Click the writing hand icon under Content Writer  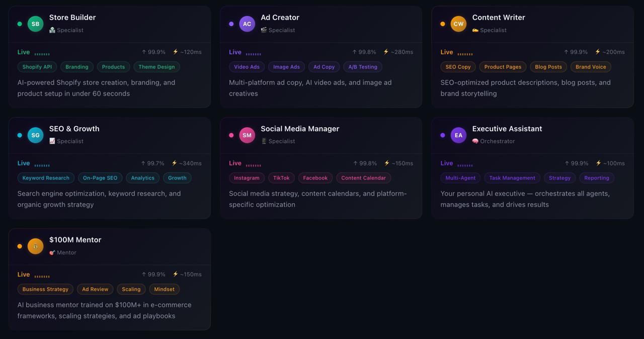click(x=475, y=30)
